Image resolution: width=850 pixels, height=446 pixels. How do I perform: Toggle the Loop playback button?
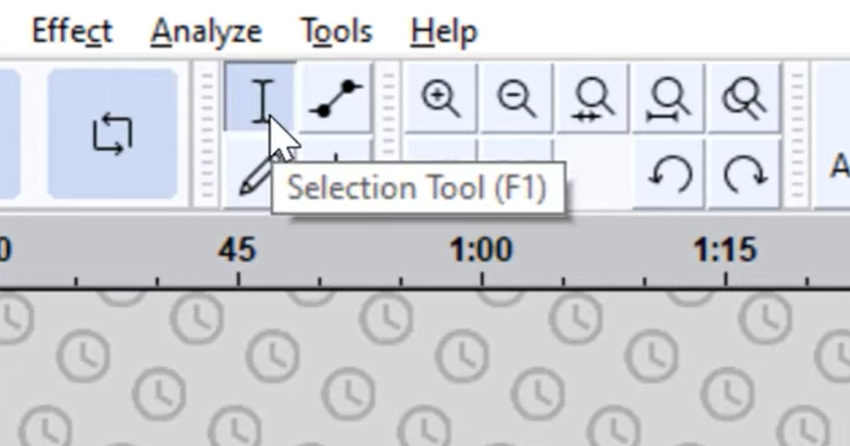112,133
